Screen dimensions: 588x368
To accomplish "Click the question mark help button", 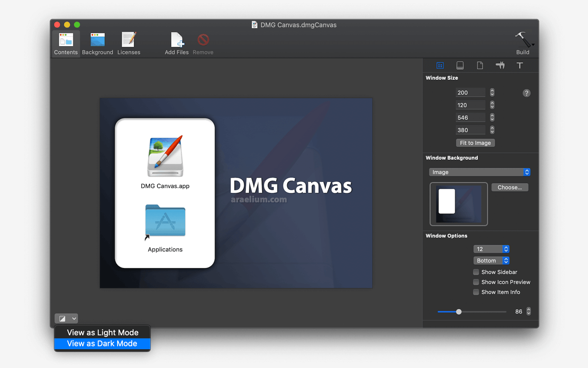I will click(x=527, y=93).
